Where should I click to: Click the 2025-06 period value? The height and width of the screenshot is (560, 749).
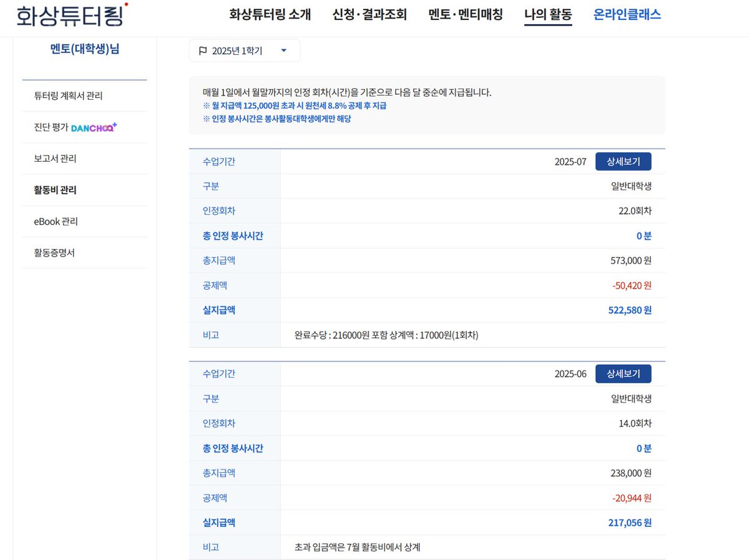pyautogui.click(x=570, y=374)
